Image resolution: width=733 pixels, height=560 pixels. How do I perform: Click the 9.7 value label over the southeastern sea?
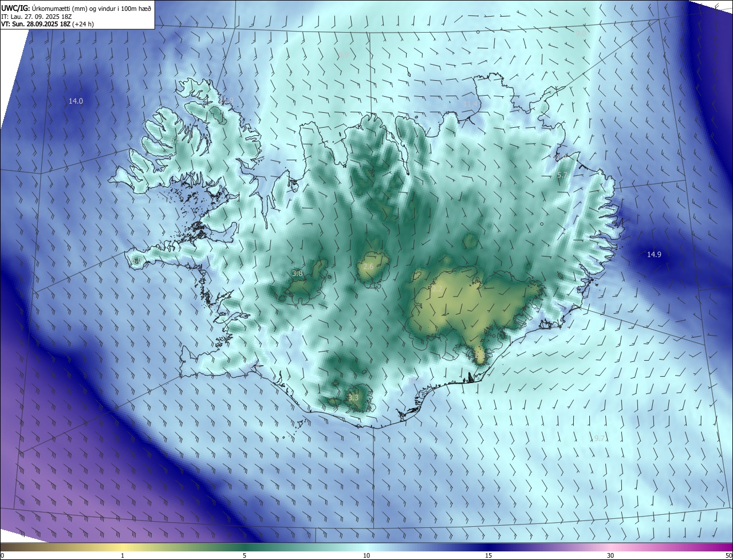coord(599,438)
